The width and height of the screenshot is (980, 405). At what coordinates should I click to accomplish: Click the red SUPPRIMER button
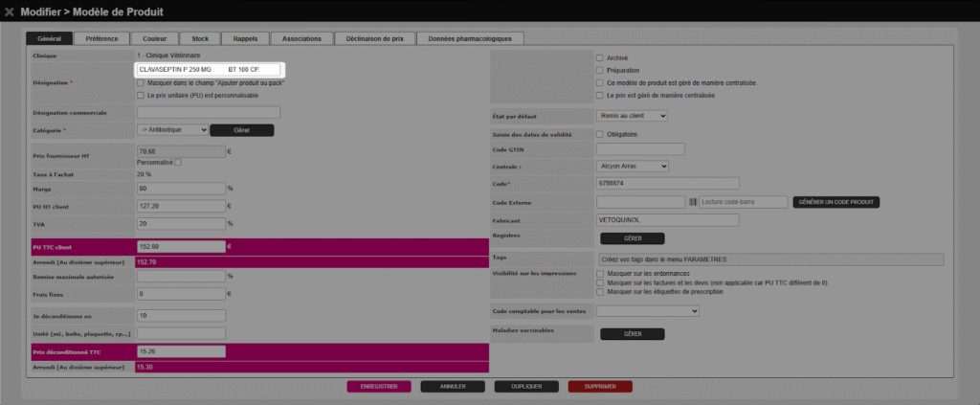coord(600,387)
